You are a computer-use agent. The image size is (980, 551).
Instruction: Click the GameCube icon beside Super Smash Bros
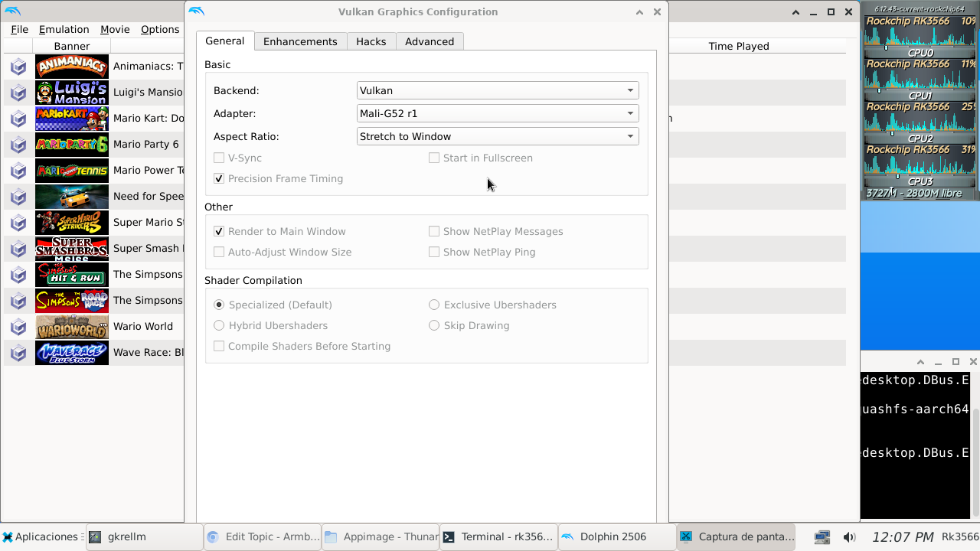pyautogui.click(x=18, y=249)
